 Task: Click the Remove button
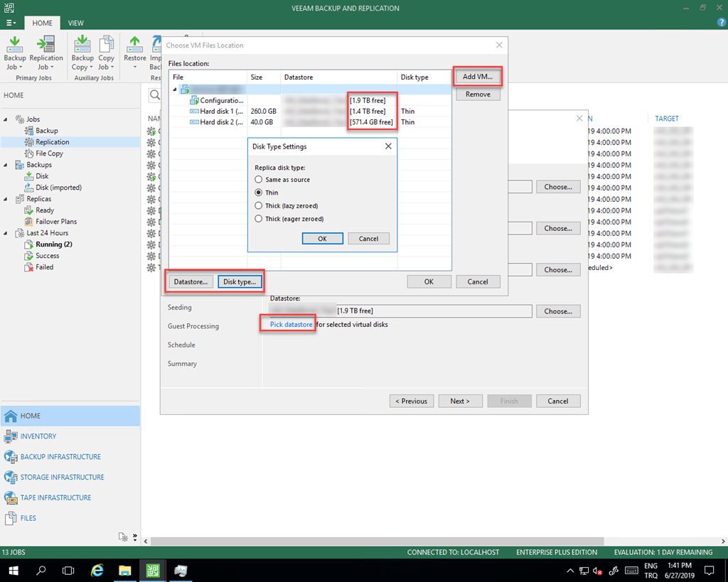click(x=478, y=95)
